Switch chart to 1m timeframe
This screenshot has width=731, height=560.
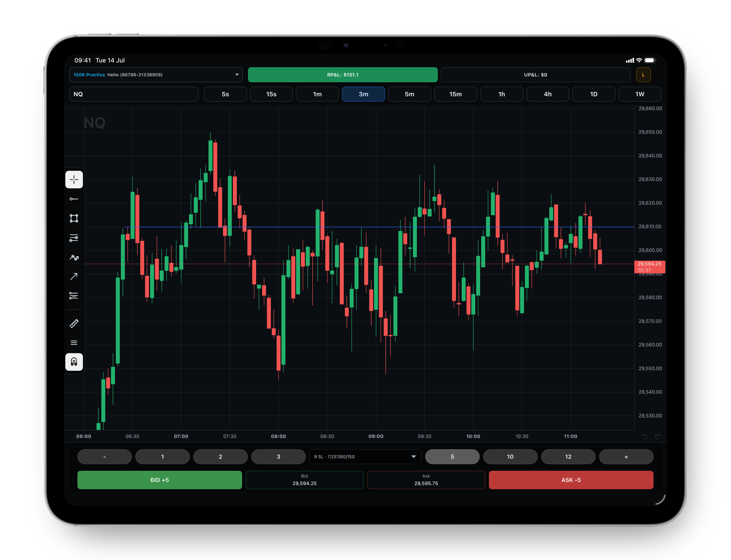317,94
